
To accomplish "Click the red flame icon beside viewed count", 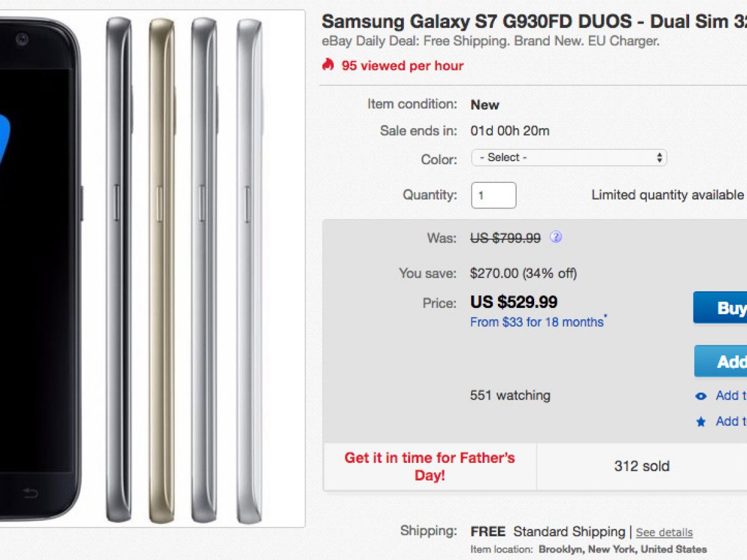I will (328, 65).
